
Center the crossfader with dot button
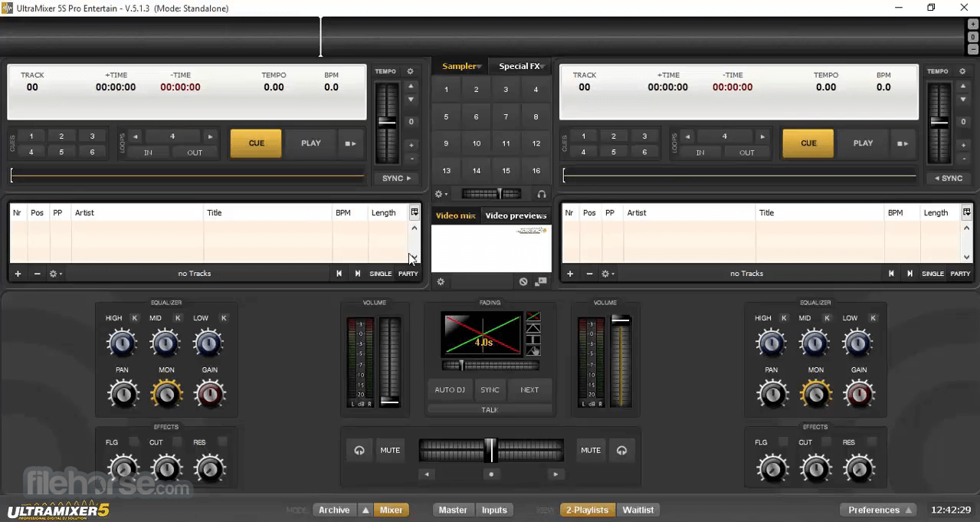[x=491, y=474]
